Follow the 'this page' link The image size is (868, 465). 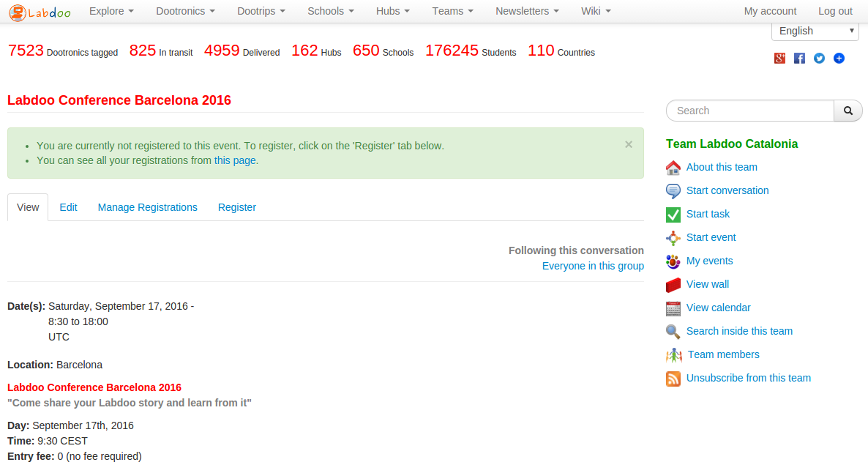[x=235, y=160]
